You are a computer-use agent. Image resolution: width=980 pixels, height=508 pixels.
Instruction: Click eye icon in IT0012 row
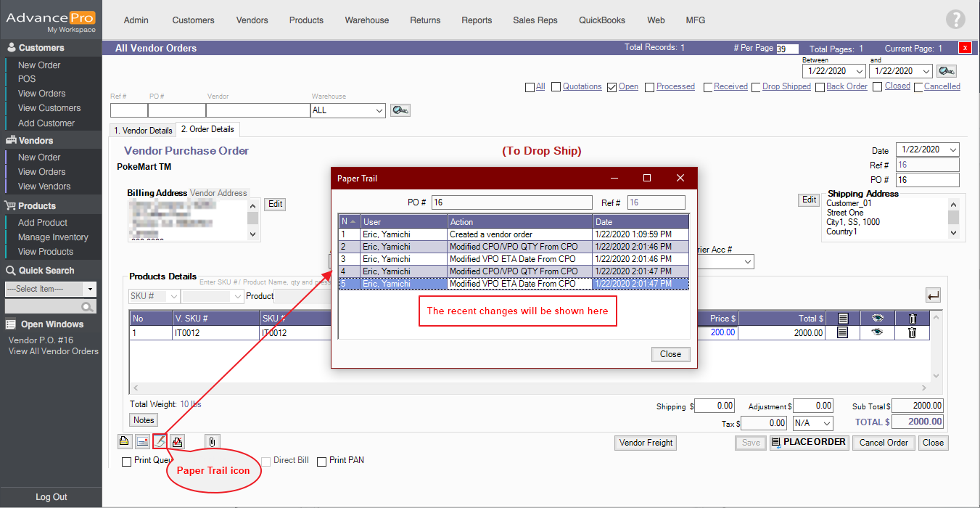click(877, 333)
